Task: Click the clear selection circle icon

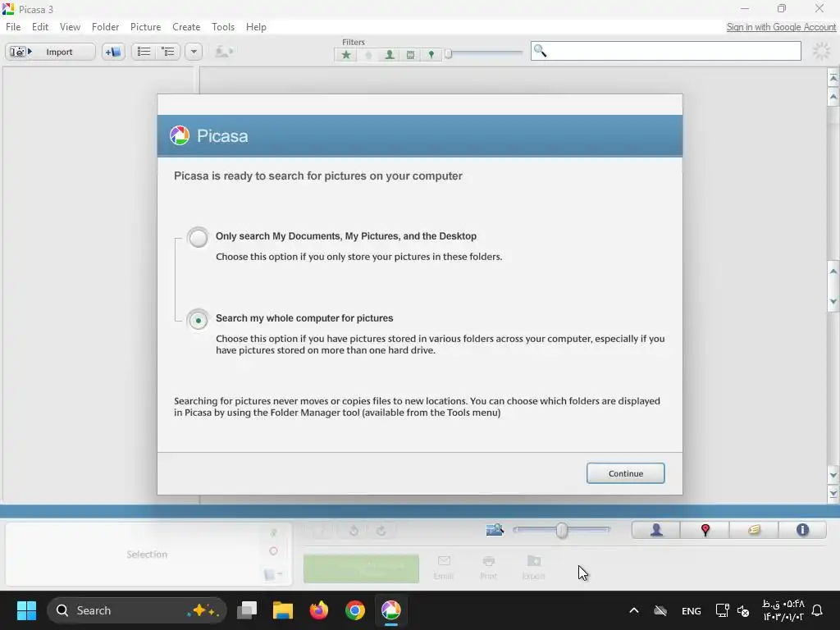Action: 274,550
